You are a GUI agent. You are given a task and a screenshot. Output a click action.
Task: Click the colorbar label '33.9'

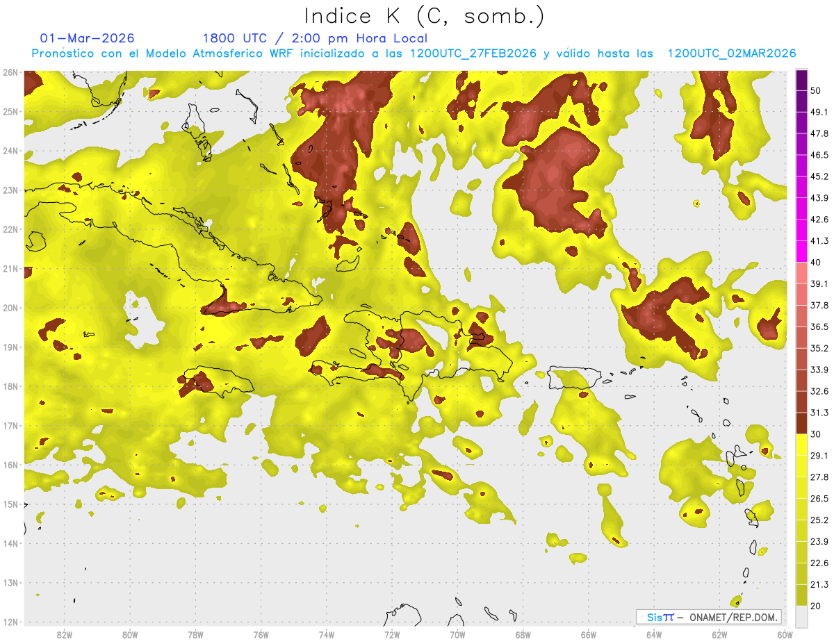[819, 370]
